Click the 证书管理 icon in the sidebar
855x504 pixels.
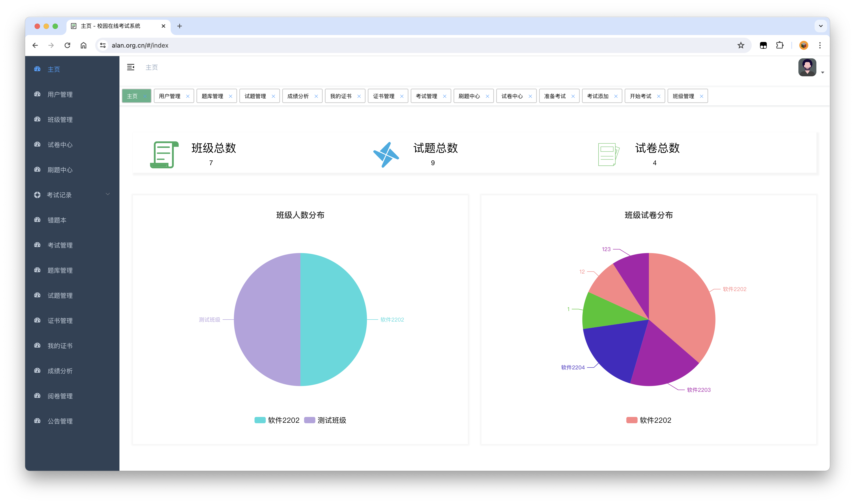pos(37,320)
